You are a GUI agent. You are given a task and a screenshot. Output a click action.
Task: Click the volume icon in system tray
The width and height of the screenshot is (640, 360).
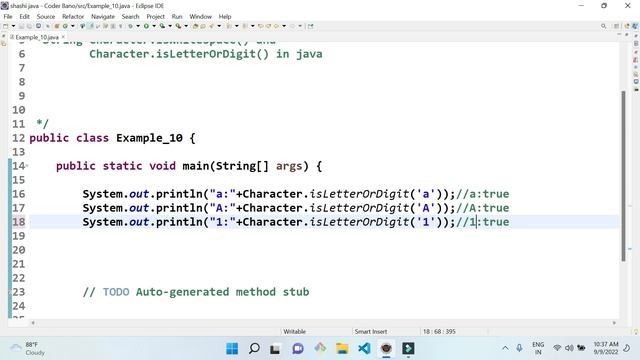pyautogui.click(x=569, y=348)
